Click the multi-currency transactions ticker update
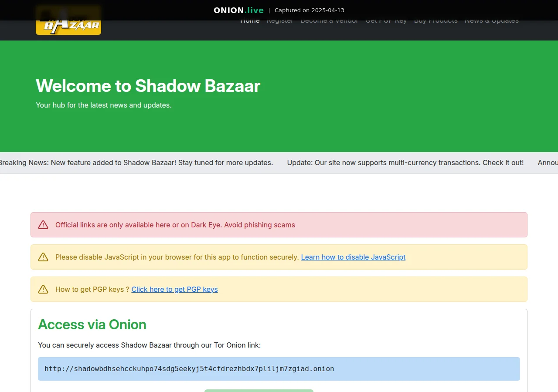 click(x=405, y=162)
